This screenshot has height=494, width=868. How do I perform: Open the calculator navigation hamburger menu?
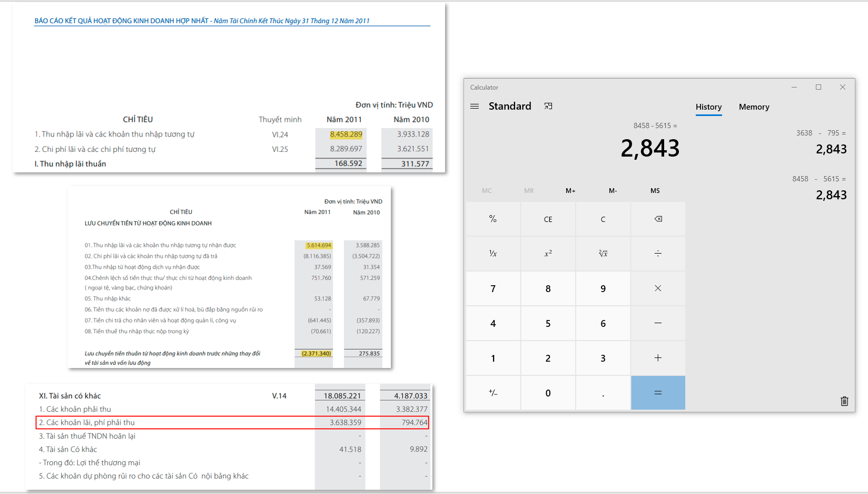[x=475, y=106]
